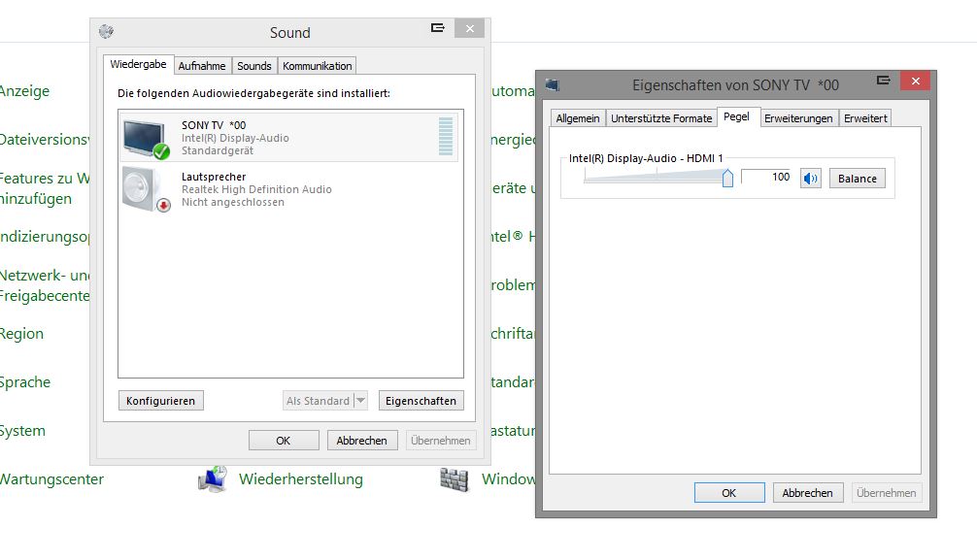
Task: Click Eigenschaften in the Sound dialog
Action: click(421, 401)
